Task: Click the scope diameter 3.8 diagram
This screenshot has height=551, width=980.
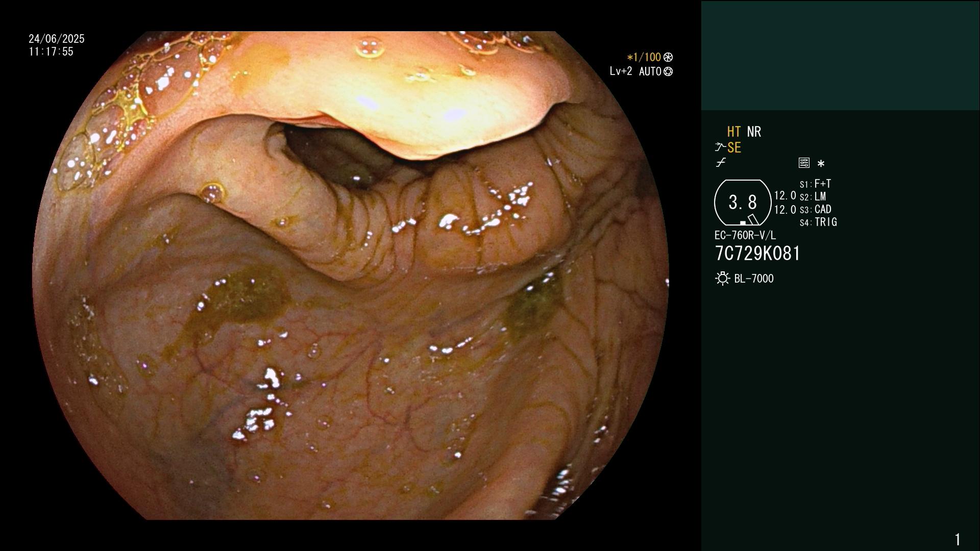Action: (x=743, y=203)
